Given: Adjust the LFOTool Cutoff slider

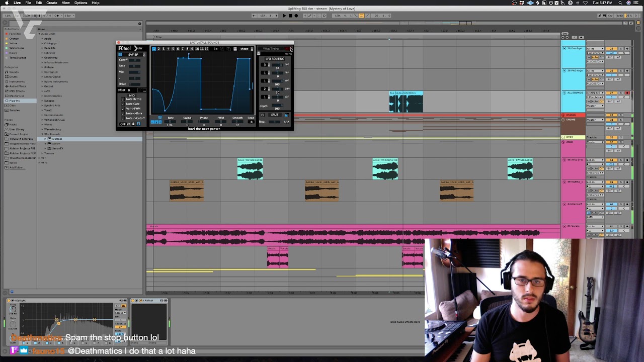Looking at the screenshot, I should pyautogui.click(x=134, y=60).
